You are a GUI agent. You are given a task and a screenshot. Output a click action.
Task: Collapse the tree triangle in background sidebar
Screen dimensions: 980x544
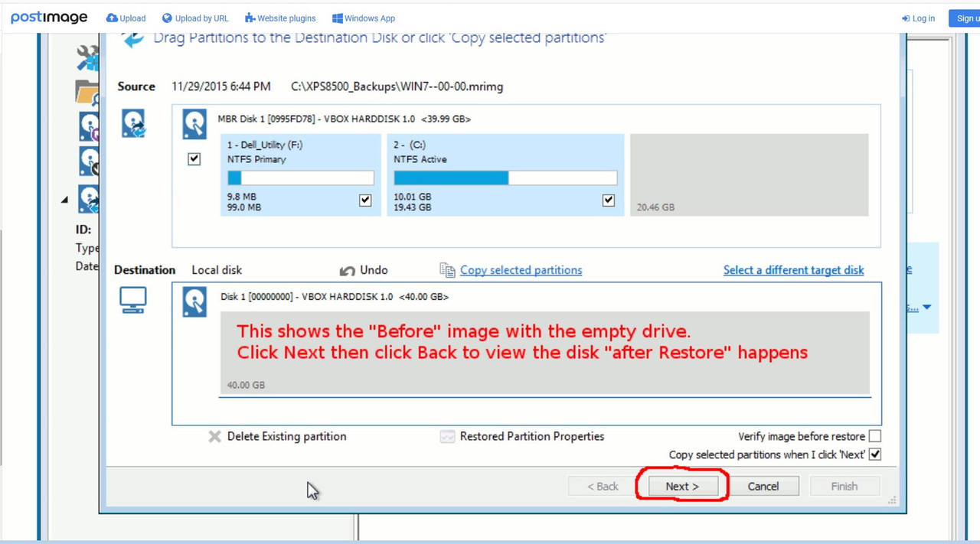coord(64,200)
